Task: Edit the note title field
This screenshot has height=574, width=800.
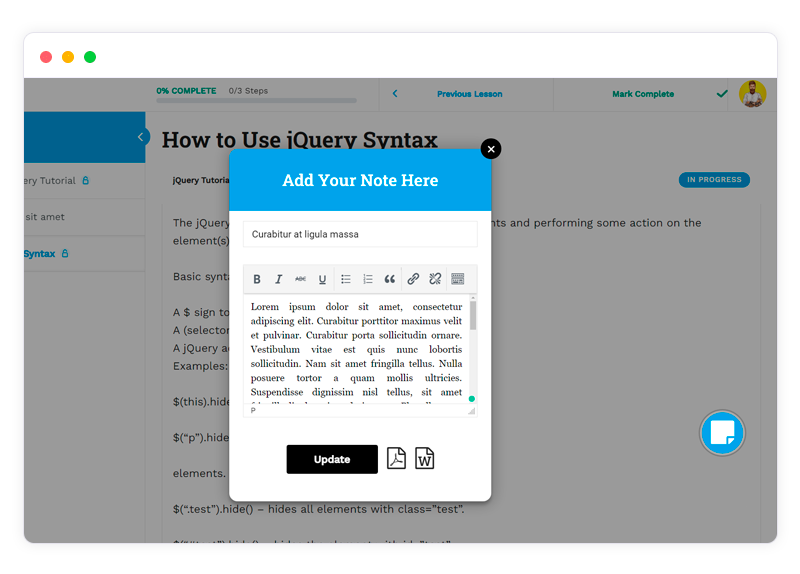Action: pyautogui.click(x=360, y=234)
